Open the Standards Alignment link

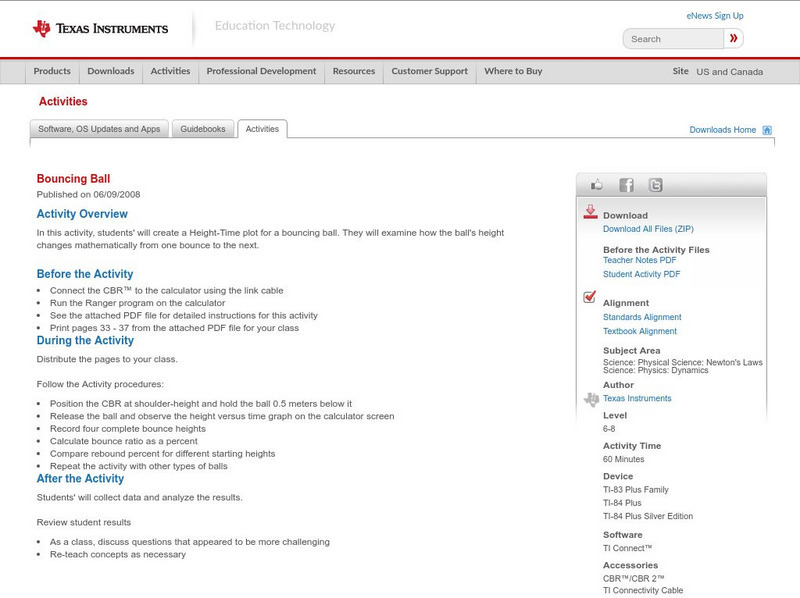[642, 317]
